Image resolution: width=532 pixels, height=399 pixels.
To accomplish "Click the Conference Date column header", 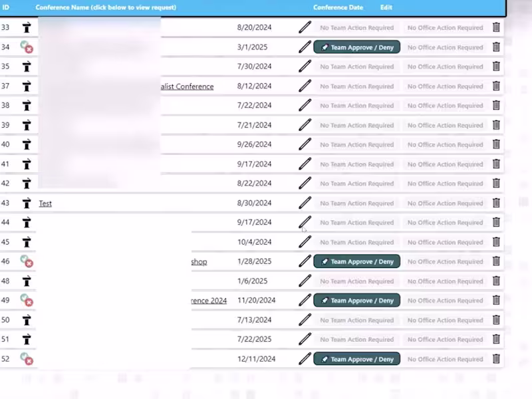I will [x=338, y=7].
